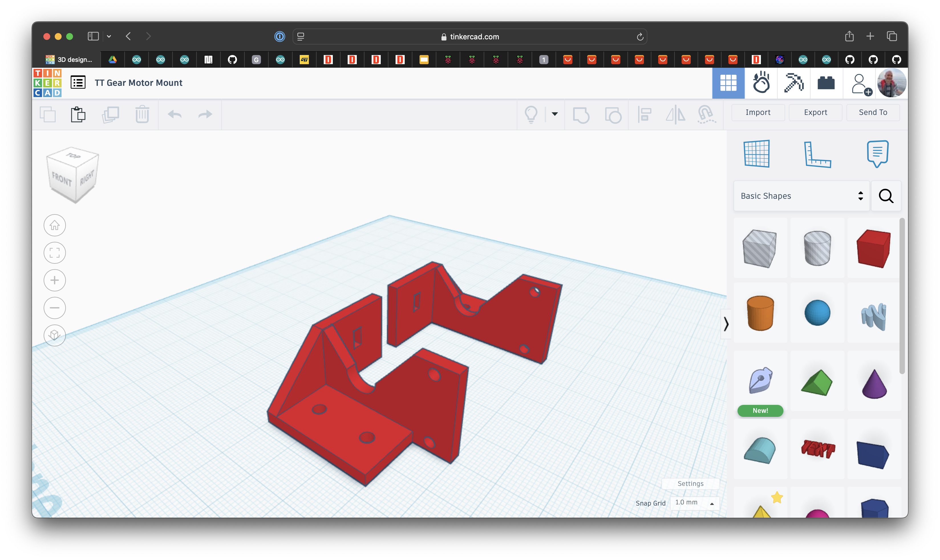Viewport: 940px width, 560px height.
Task: Switch to Sim Lab mode
Action: (761, 83)
